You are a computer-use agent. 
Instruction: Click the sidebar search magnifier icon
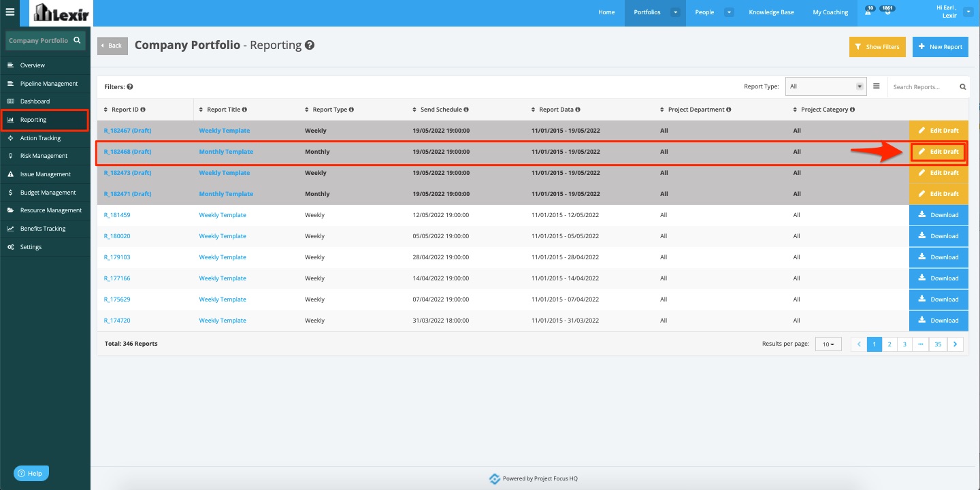click(x=77, y=40)
